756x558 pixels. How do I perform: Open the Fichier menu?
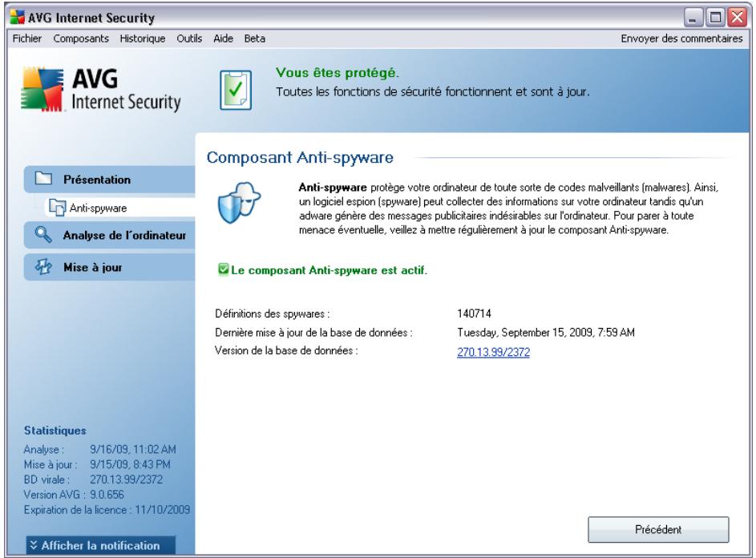(x=27, y=38)
